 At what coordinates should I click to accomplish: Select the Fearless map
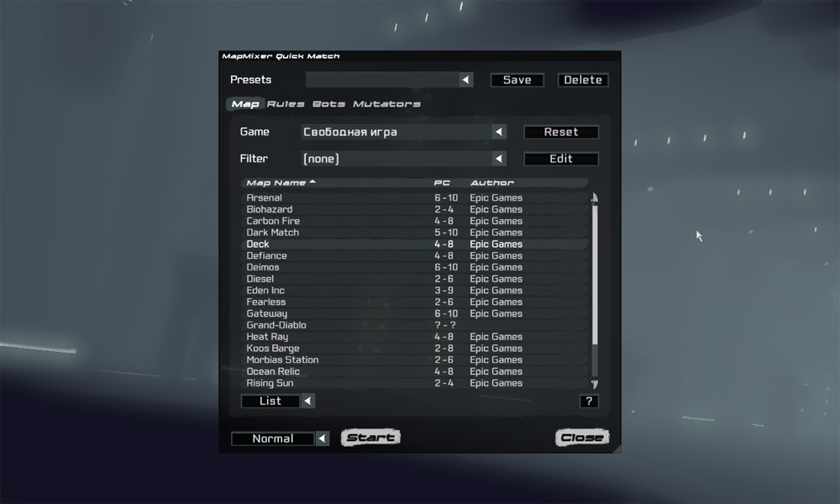coord(415,302)
